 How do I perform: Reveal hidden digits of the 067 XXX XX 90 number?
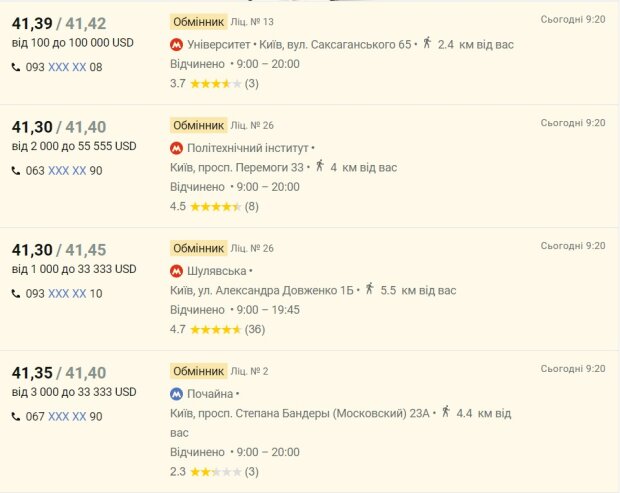coord(67,417)
